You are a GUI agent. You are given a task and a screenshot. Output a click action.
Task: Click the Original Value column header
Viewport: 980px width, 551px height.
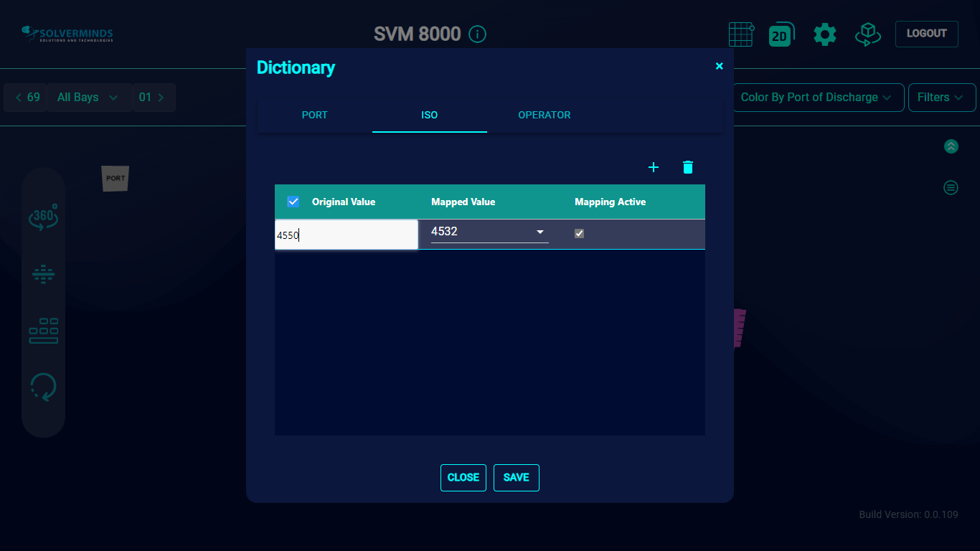[x=344, y=202]
